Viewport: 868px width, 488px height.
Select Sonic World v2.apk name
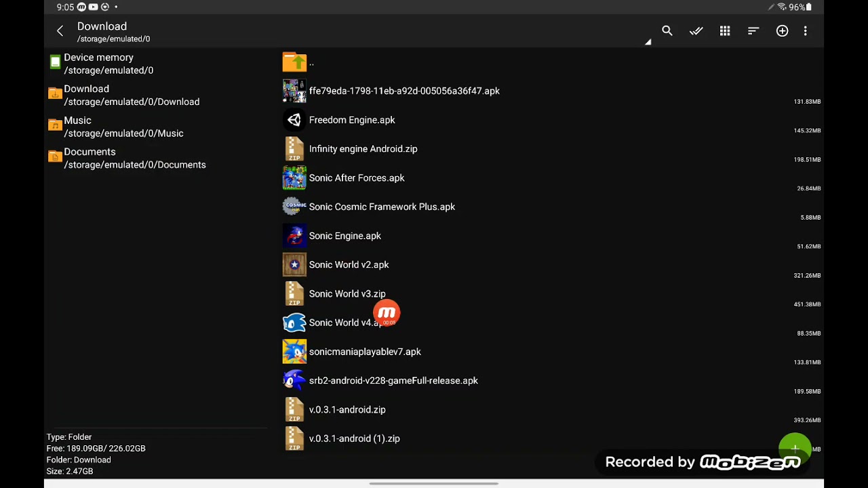tap(349, 265)
